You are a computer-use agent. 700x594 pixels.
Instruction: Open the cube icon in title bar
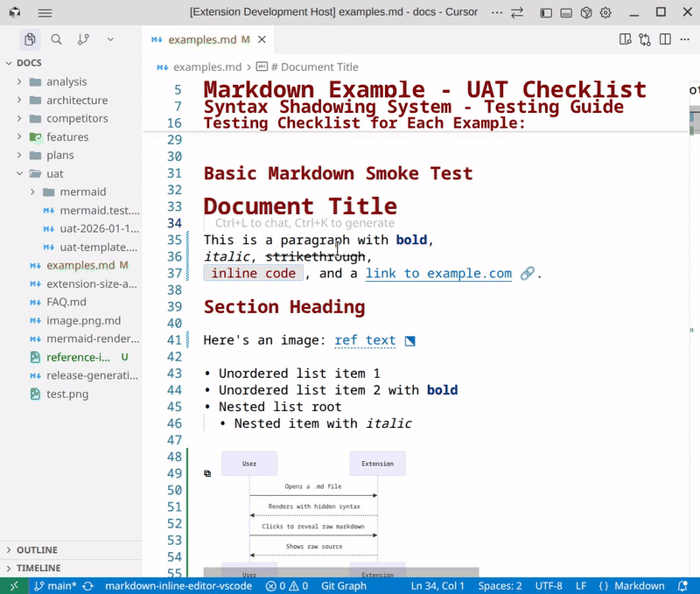(x=586, y=13)
